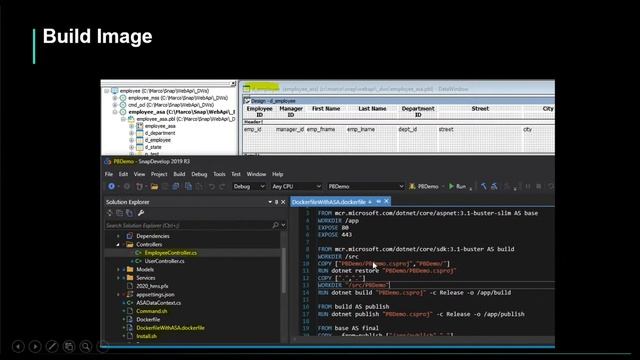This screenshot has height=360, width=640.
Task: Select d_department in PowerBuilder tree
Action: pyautogui.click(x=160, y=133)
